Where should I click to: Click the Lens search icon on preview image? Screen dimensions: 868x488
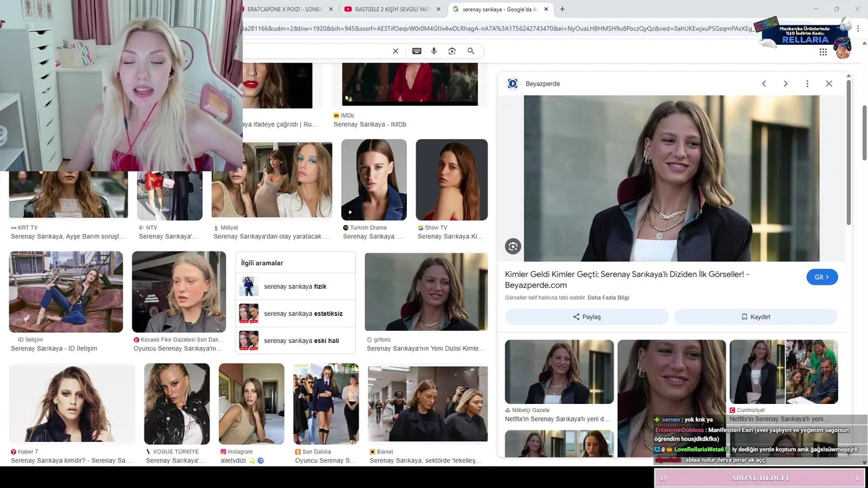[513, 247]
